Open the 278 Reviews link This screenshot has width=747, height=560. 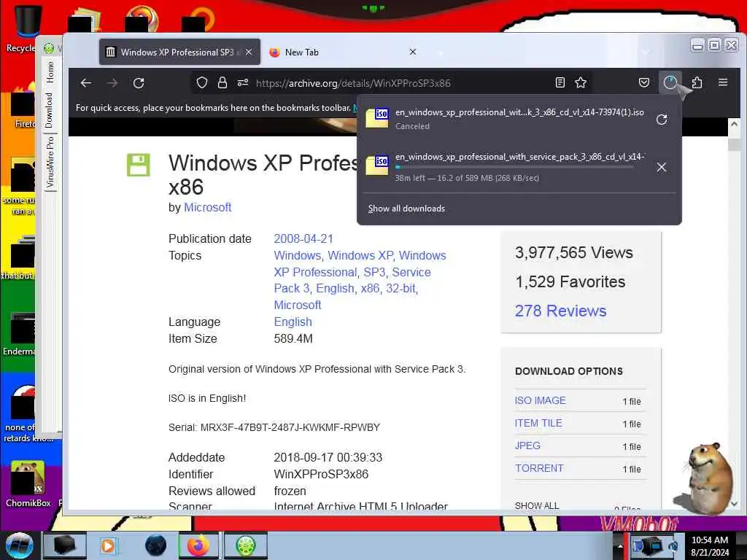tap(560, 311)
